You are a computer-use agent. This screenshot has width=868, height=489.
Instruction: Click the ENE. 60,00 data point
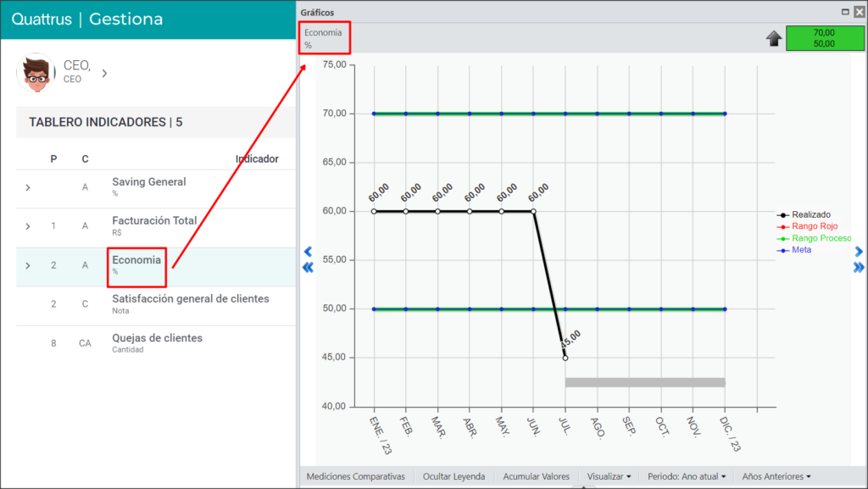[x=374, y=211]
